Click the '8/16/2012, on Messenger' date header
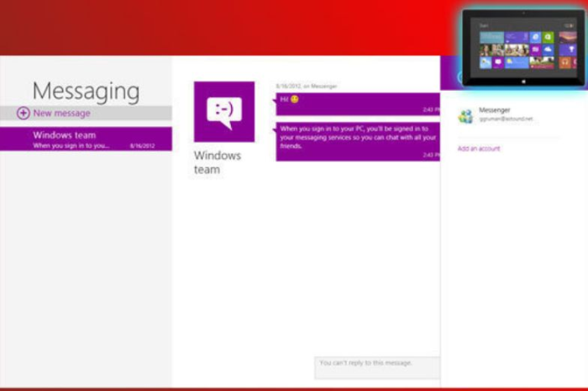Image resolution: width=588 pixels, height=391 pixels. [307, 87]
